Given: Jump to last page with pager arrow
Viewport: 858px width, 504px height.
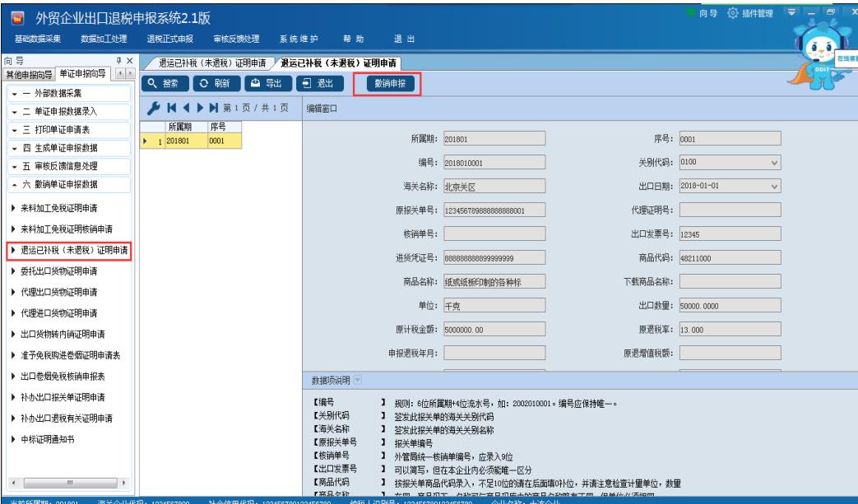Looking at the screenshot, I should click(213, 109).
